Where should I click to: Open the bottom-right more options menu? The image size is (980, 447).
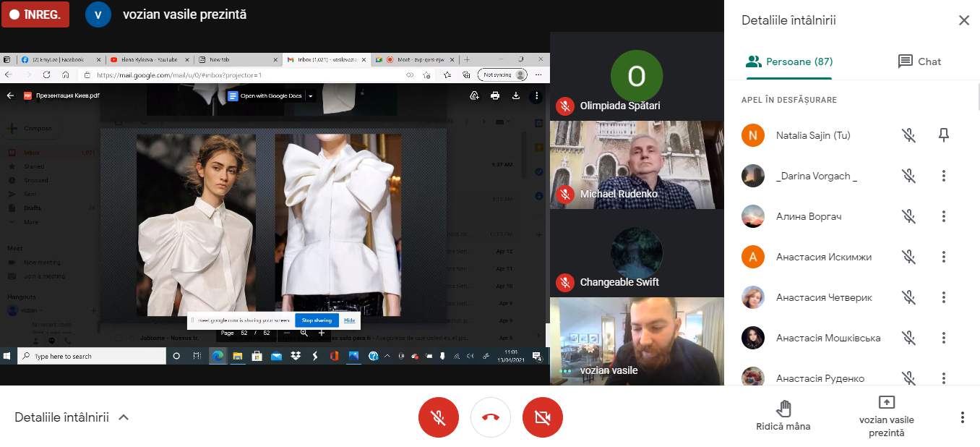click(962, 417)
